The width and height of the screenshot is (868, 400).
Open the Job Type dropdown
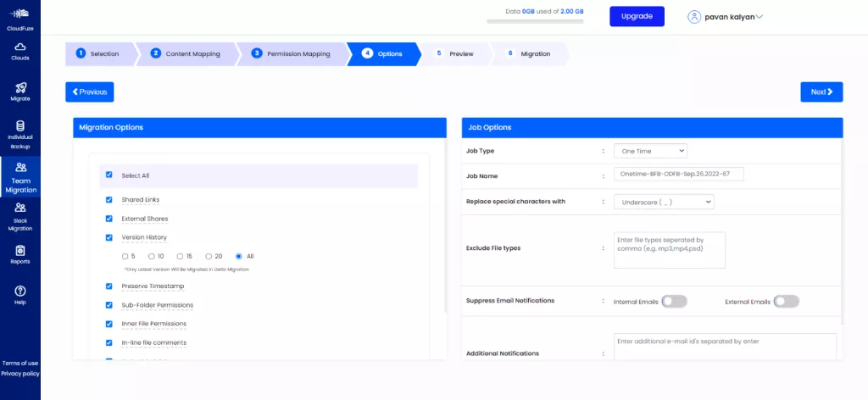(650, 151)
